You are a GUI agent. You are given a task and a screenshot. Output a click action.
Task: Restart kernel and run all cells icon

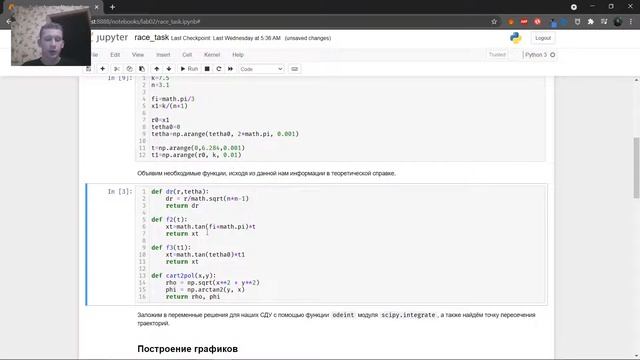coord(230,69)
